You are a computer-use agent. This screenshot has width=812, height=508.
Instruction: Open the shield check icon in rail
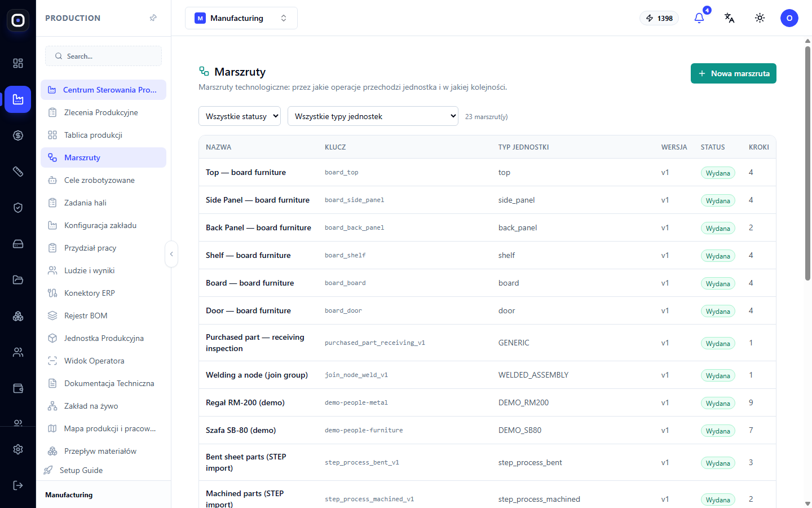coord(18,208)
